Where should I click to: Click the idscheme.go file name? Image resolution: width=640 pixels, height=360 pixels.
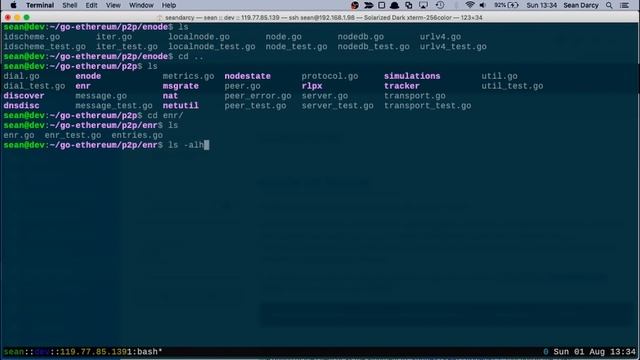32,37
